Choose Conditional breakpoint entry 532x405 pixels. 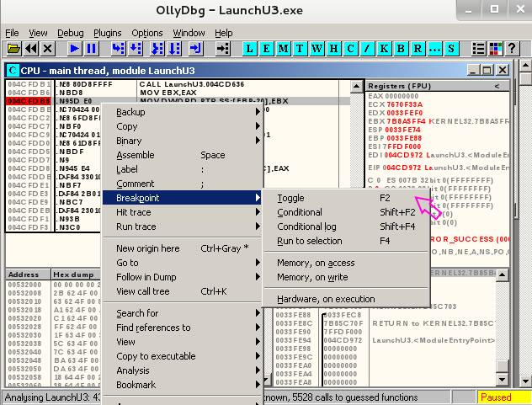tap(346, 212)
